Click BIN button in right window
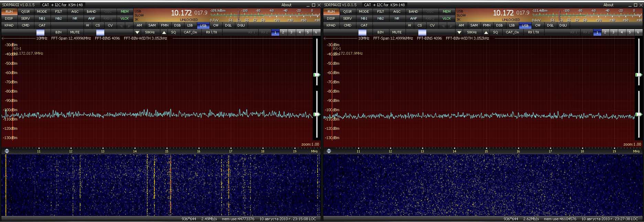 pos(380,32)
